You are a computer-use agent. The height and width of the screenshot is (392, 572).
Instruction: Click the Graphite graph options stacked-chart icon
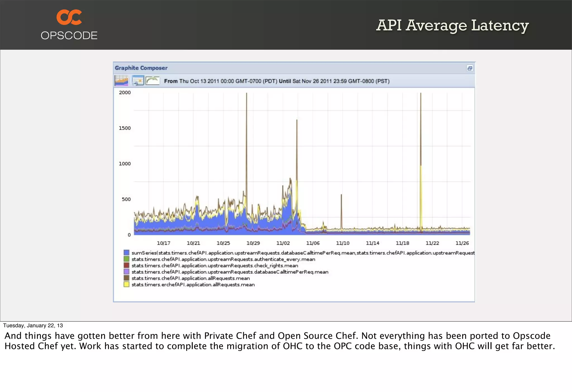121,81
